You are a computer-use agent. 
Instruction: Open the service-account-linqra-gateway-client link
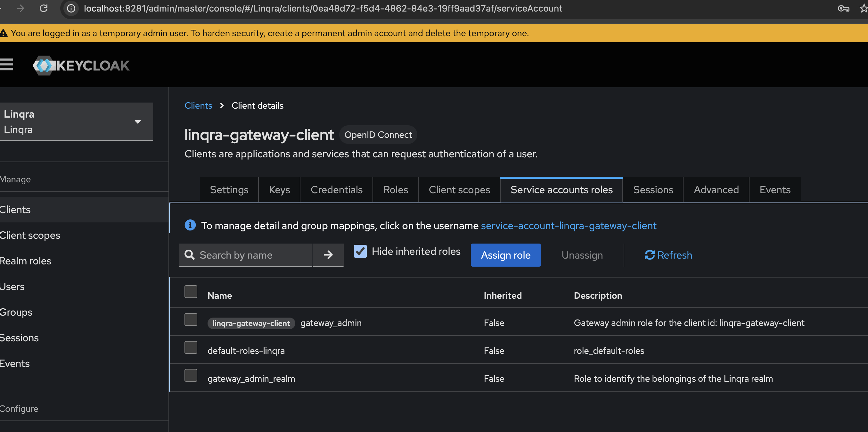click(x=569, y=226)
